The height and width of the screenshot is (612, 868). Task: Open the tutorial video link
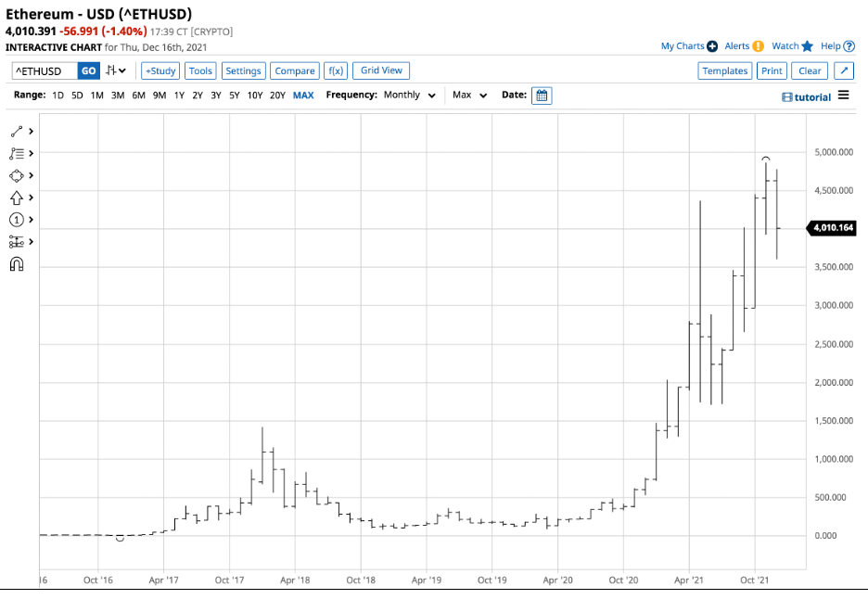tap(806, 97)
